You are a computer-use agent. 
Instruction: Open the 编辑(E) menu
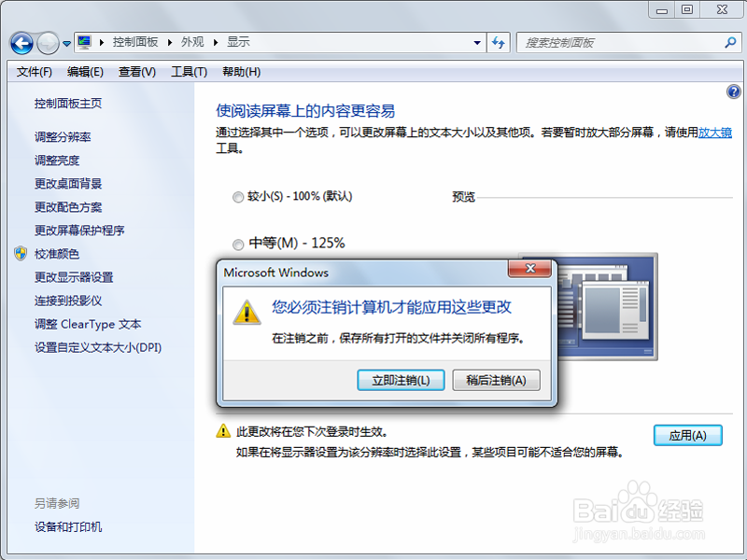[85, 72]
